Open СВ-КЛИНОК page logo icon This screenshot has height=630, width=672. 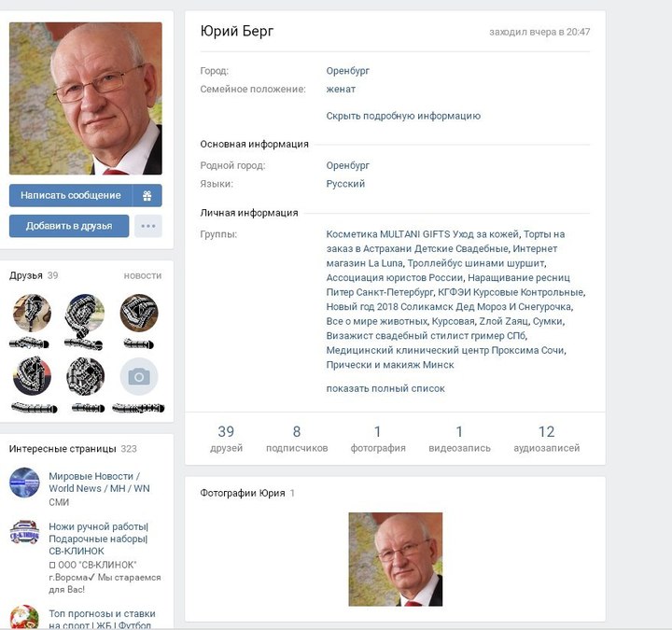click(24, 532)
